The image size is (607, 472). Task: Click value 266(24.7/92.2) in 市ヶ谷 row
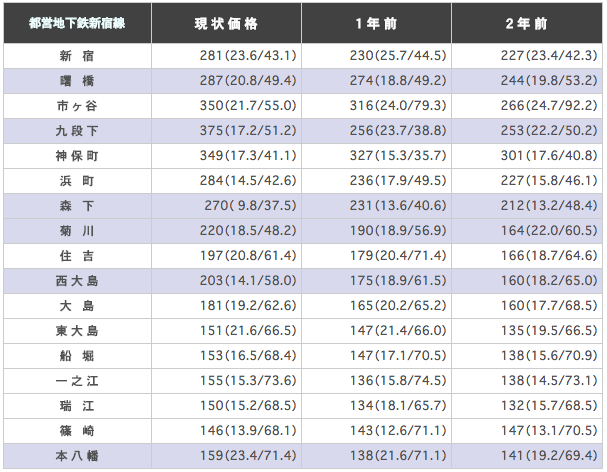549,106
